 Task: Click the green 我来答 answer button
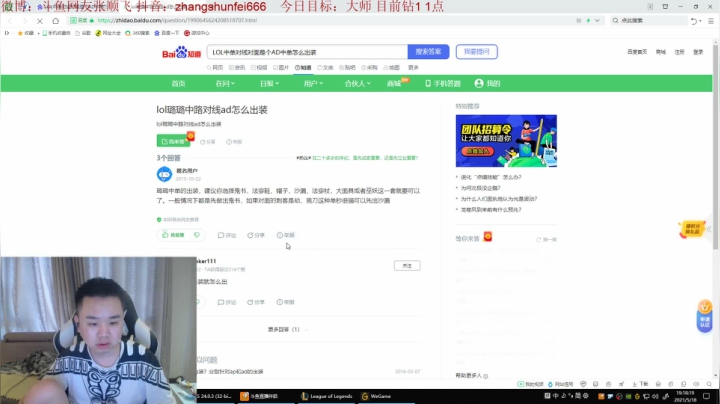(173, 141)
